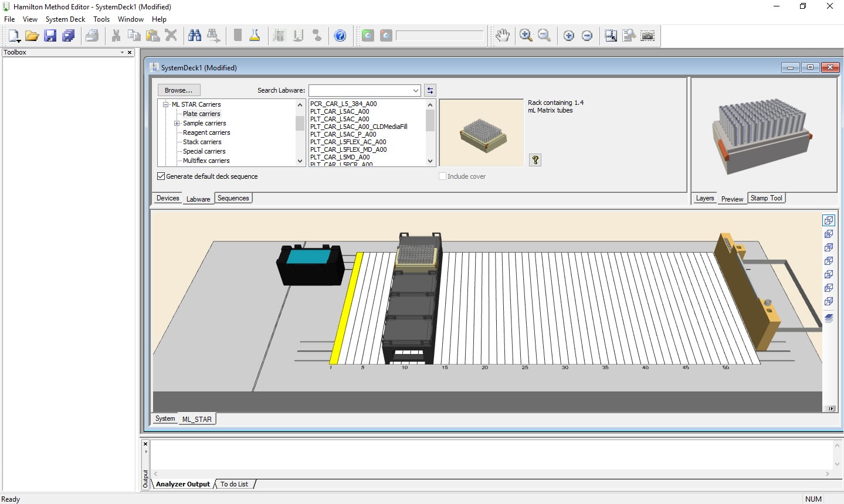
Task: Click the Browse... button
Action: pyautogui.click(x=179, y=90)
